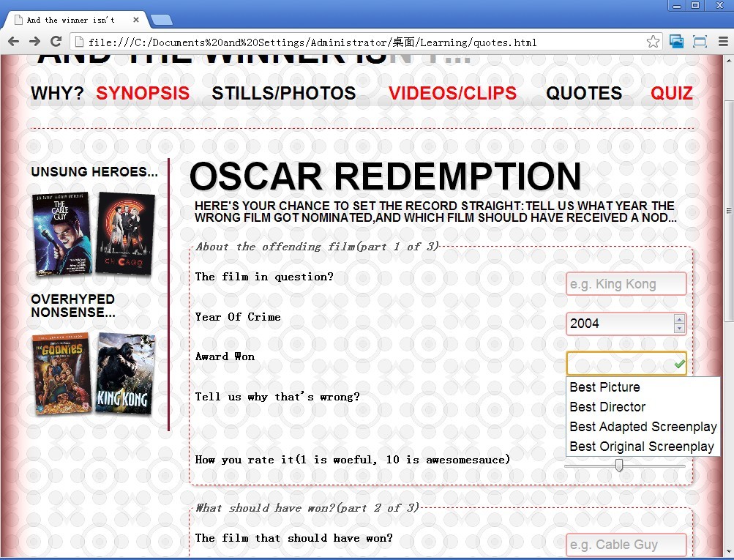
Task: Go to the SYNOPSIS page
Action: pos(143,93)
